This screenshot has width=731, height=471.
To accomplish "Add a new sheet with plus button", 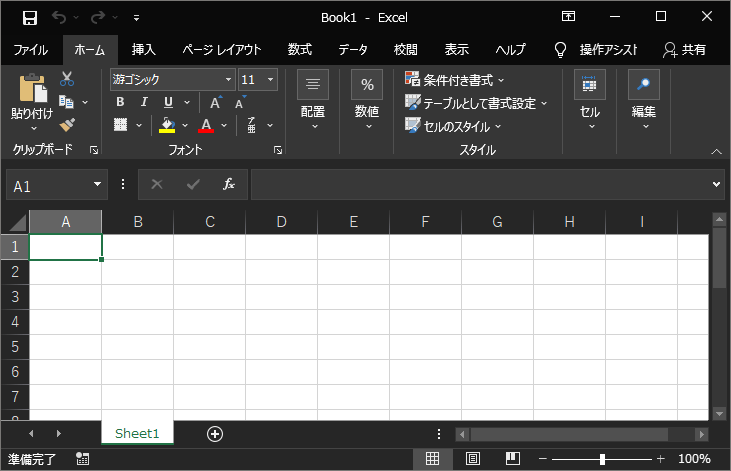I will [x=214, y=433].
